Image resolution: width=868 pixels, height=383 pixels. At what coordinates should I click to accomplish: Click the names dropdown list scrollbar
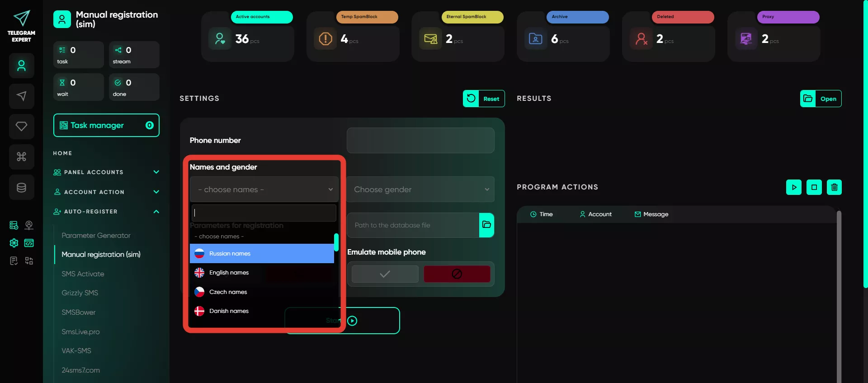pos(336,242)
